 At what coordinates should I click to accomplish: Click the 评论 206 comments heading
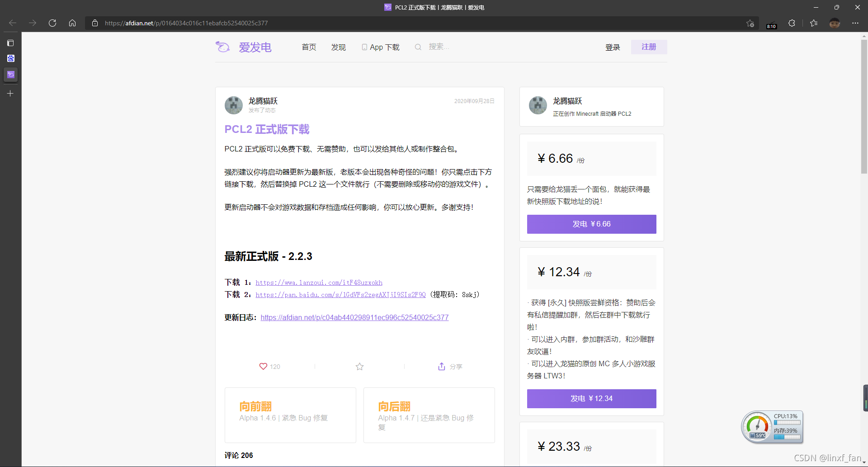pos(239,455)
